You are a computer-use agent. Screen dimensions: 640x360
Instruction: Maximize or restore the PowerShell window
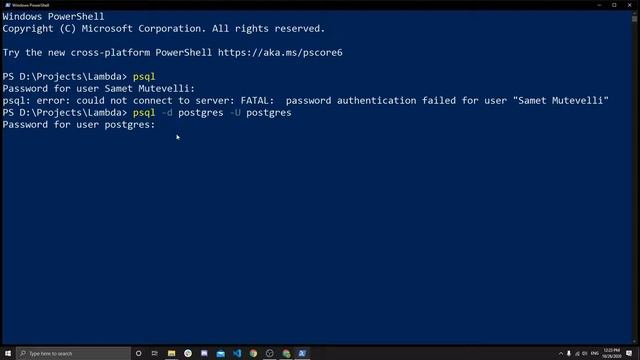[614, 5]
